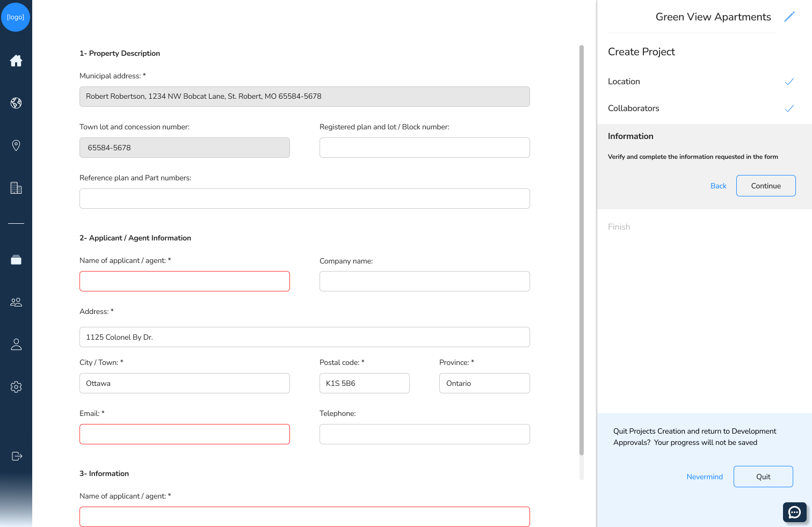Image resolution: width=812 pixels, height=527 pixels.
Task: Click the 3- Information heading
Action: [104, 473]
